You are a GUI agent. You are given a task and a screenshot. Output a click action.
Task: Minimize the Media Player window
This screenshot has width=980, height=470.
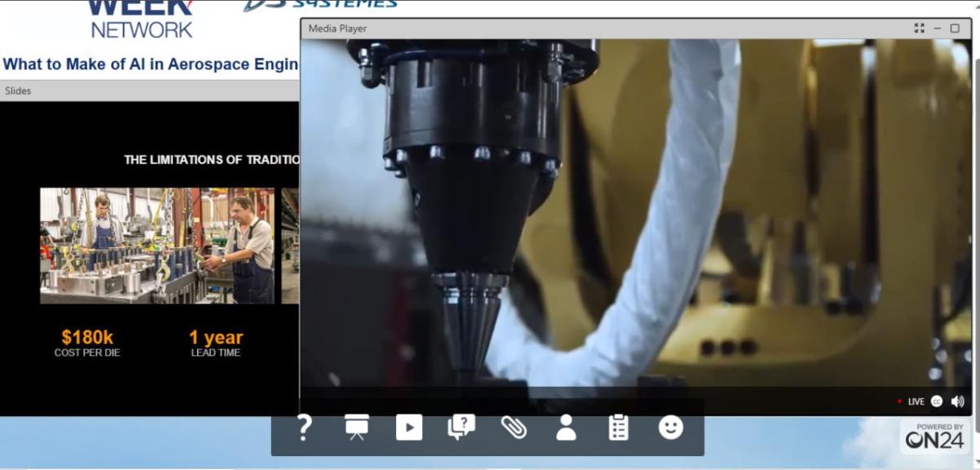(938, 29)
